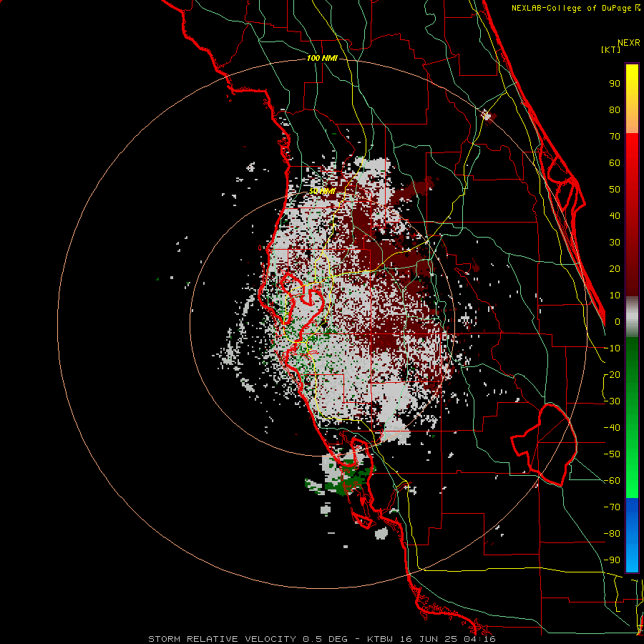Click the -70 scale value
Viewport: 644px width, 644px height.
click(x=612, y=507)
